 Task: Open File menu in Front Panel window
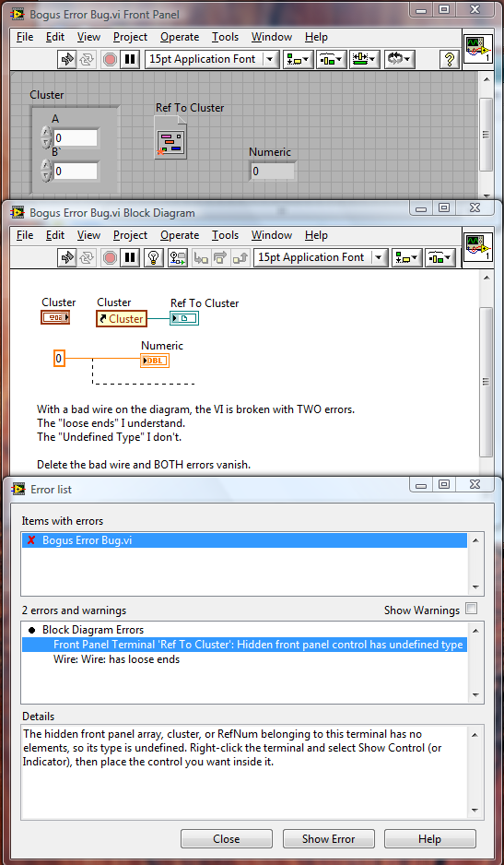[x=25, y=37]
